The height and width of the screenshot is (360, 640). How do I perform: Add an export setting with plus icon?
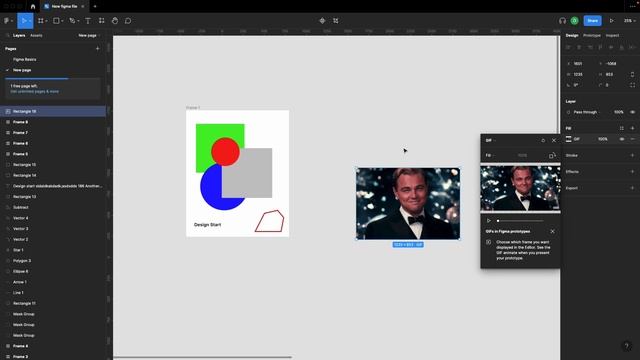[x=632, y=188]
